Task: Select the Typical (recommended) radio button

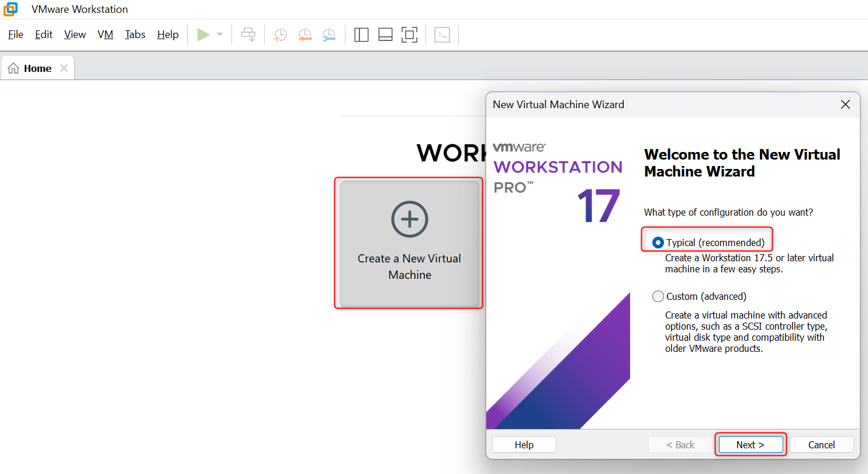Action: (658, 243)
